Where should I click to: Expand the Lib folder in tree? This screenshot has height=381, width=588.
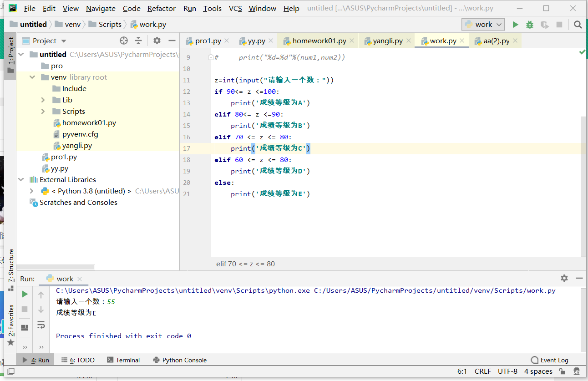point(43,100)
